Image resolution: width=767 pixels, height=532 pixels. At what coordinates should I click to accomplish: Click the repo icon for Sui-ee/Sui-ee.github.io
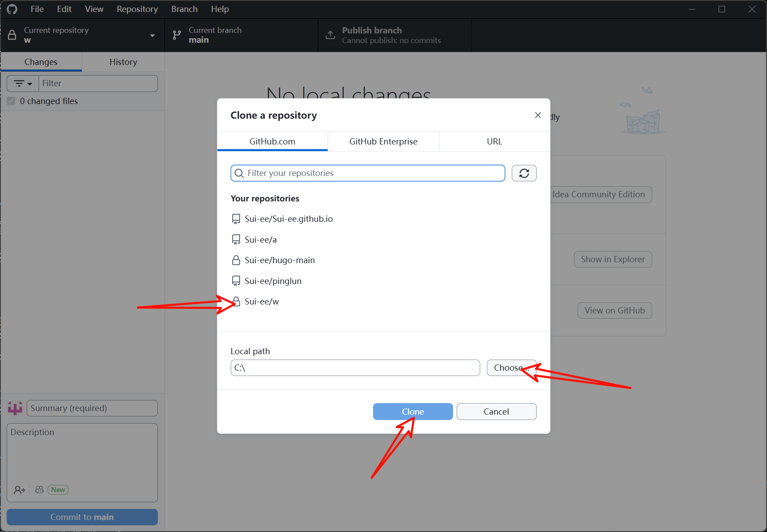[x=236, y=219]
